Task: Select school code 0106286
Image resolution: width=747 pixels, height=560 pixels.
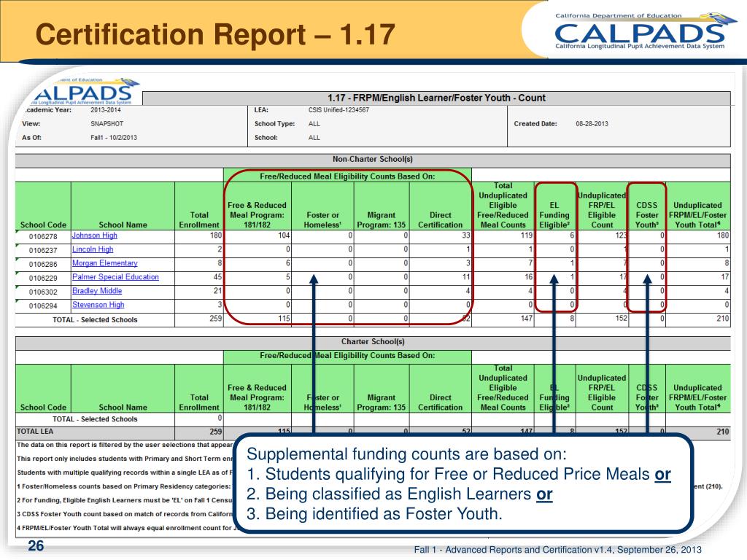Action: pos(43,264)
